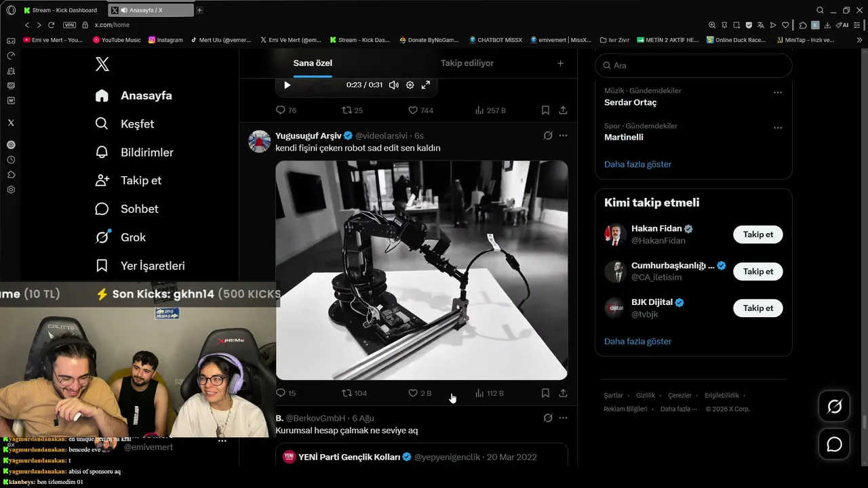Follow Hakan Fidan
The height and width of the screenshot is (488, 868).
coord(758,235)
